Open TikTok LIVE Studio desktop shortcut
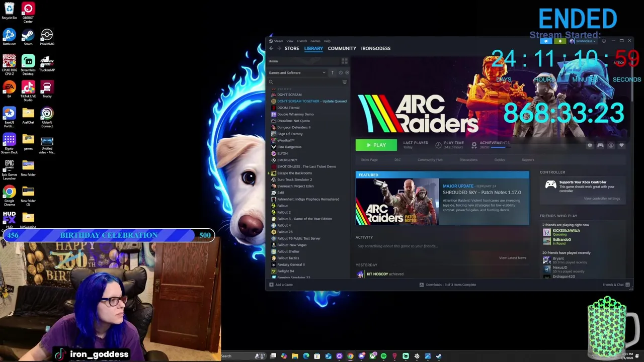The width and height of the screenshot is (644, 362). (28, 92)
